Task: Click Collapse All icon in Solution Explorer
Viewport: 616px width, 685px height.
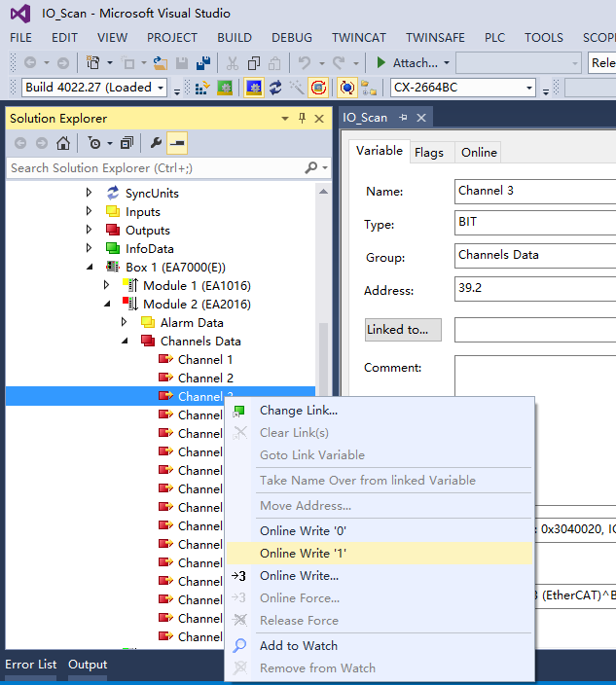Action: pyautogui.click(x=127, y=143)
